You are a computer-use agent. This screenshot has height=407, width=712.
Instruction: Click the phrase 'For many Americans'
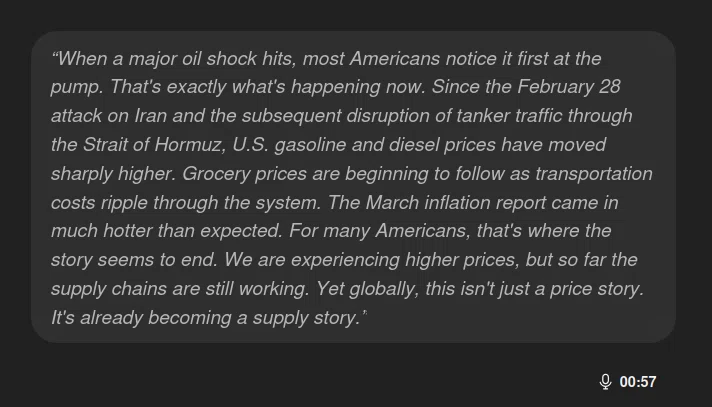pos(378,231)
